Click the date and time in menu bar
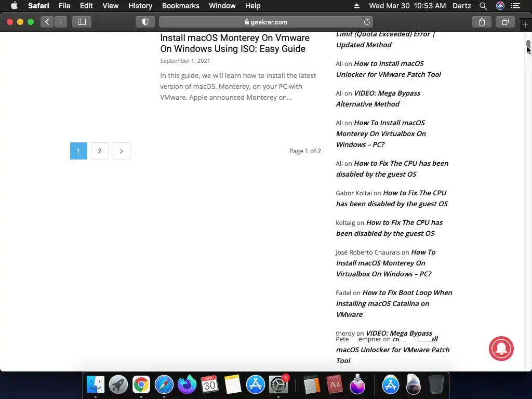Image resolution: width=532 pixels, height=399 pixels. (x=407, y=6)
